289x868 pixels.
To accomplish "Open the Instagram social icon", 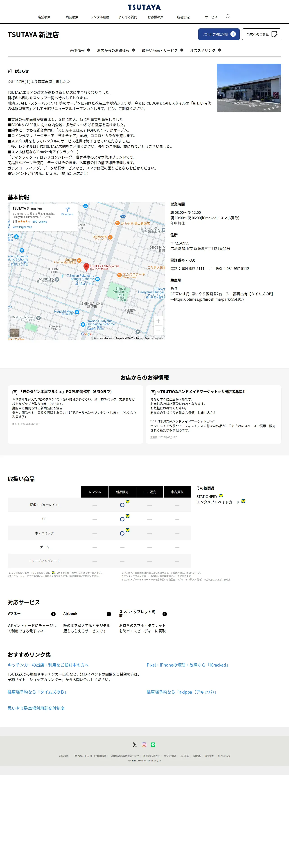I will click(x=144, y=745).
